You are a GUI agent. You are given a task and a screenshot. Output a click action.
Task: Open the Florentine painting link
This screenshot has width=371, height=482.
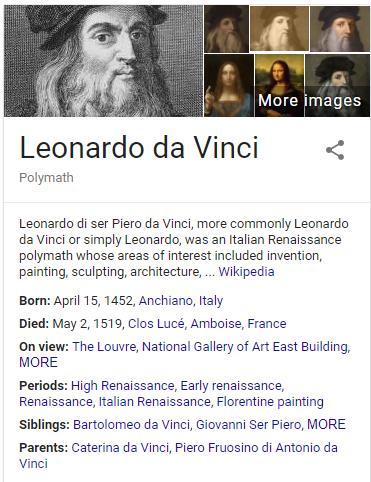point(270,402)
